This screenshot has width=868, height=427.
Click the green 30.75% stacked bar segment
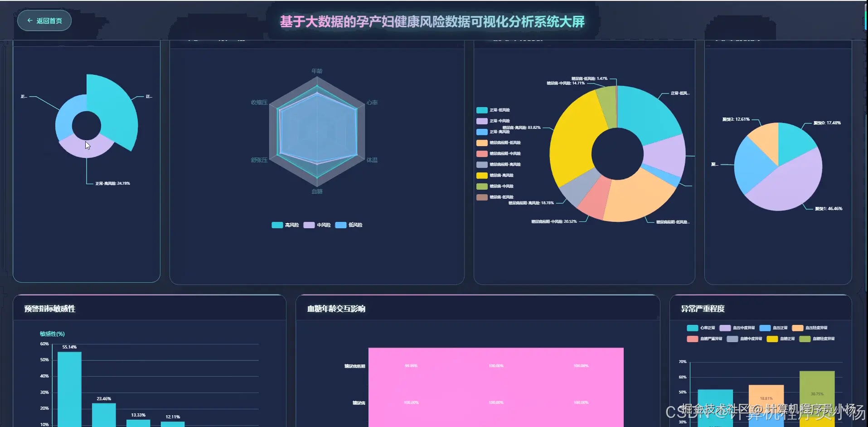click(817, 394)
